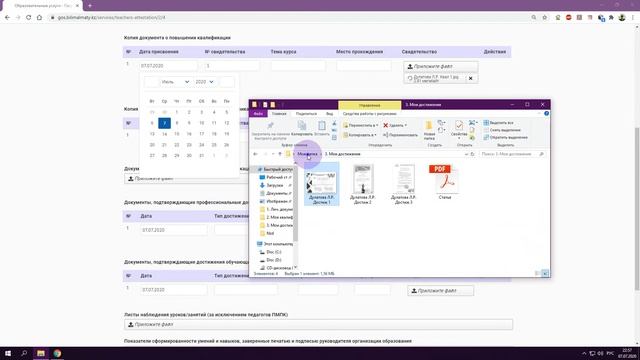The image size is (640, 360).
Task: Select the thumbnail 'Дулатова Л.Р. Достиж 3'
Action: (x=404, y=184)
